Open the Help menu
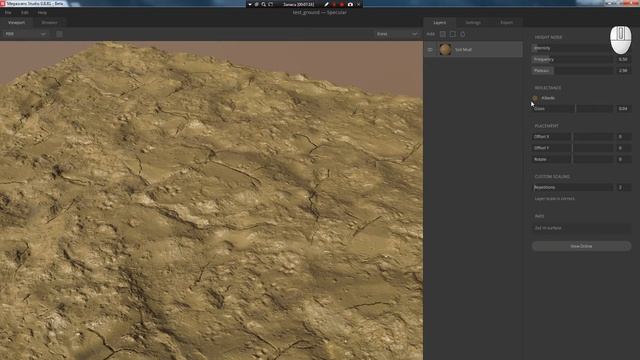 click(42, 13)
